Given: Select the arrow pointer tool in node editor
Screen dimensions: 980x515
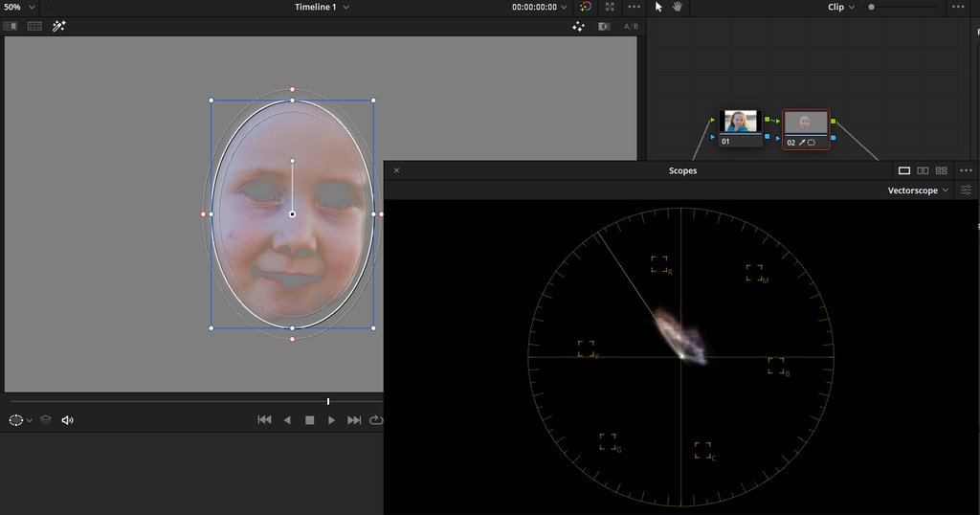Looking at the screenshot, I should [x=658, y=7].
